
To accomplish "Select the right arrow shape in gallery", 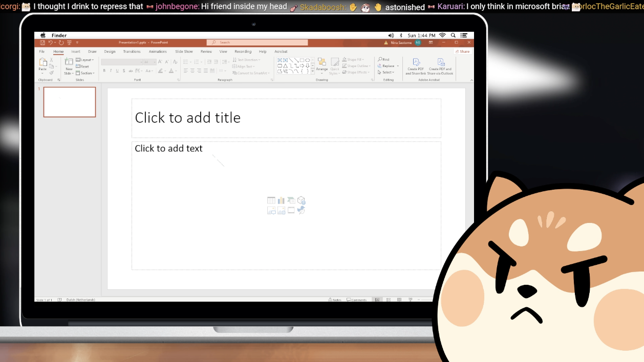I will coord(302,65).
